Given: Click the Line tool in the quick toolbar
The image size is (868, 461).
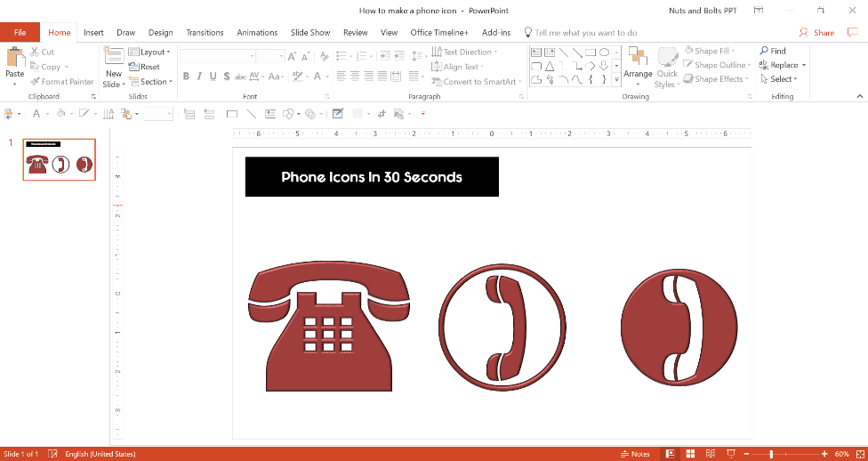Looking at the screenshot, I should (252, 114).
